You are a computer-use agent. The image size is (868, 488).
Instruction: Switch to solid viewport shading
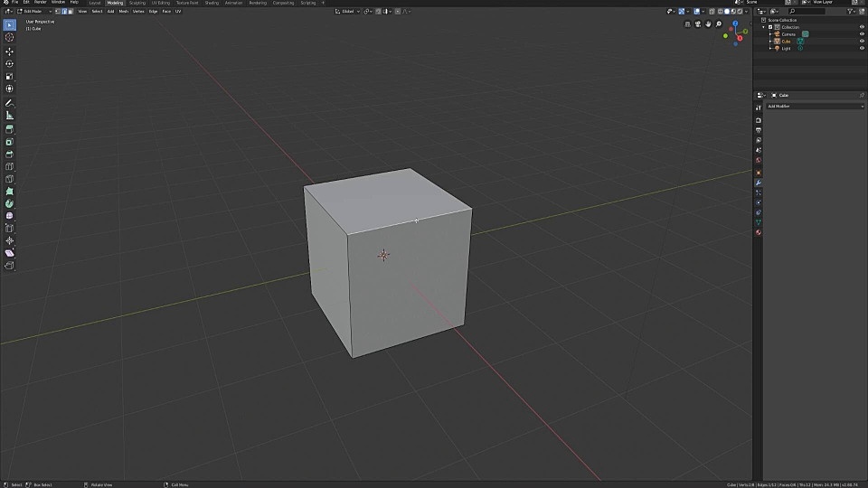(x=727, y=11)
